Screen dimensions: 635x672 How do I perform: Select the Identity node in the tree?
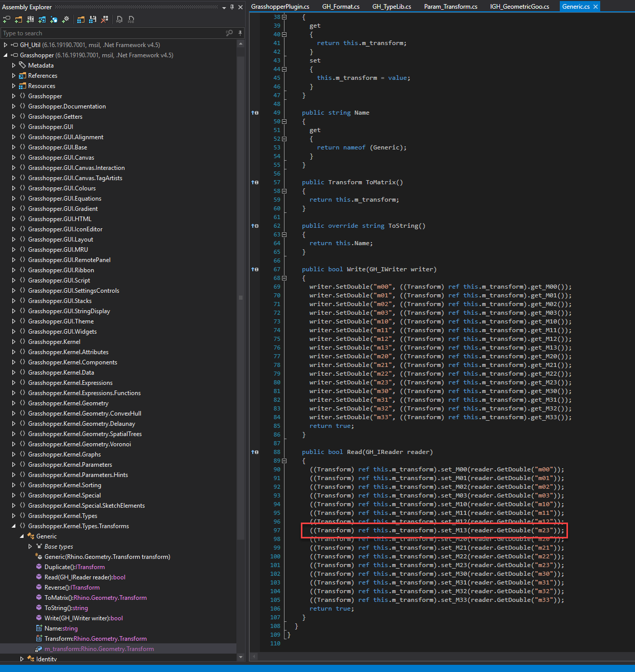[x=47, y=659]
